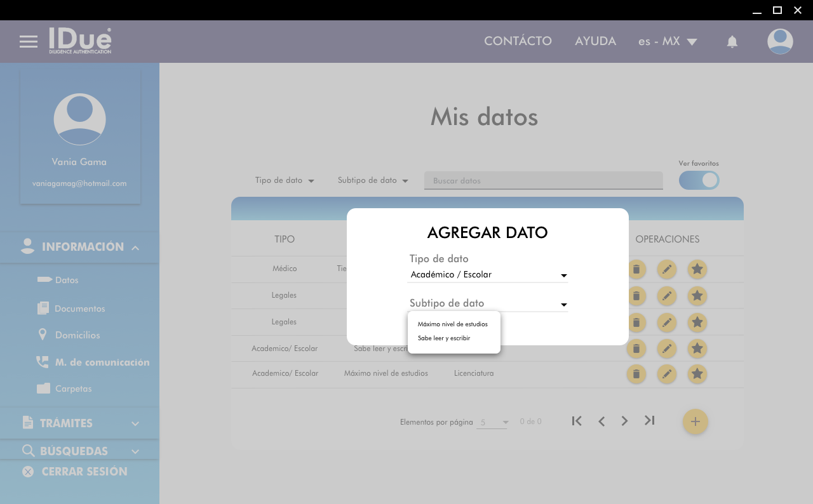The width and height of the screenshot is (813, 504).
Task: Go to the last page icon
Action: 649,420
